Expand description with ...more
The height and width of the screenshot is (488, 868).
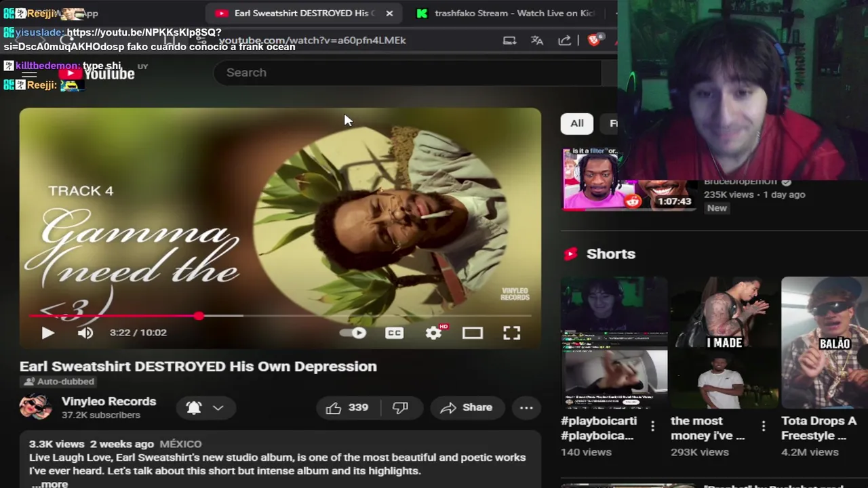click(x=50, y=484)
